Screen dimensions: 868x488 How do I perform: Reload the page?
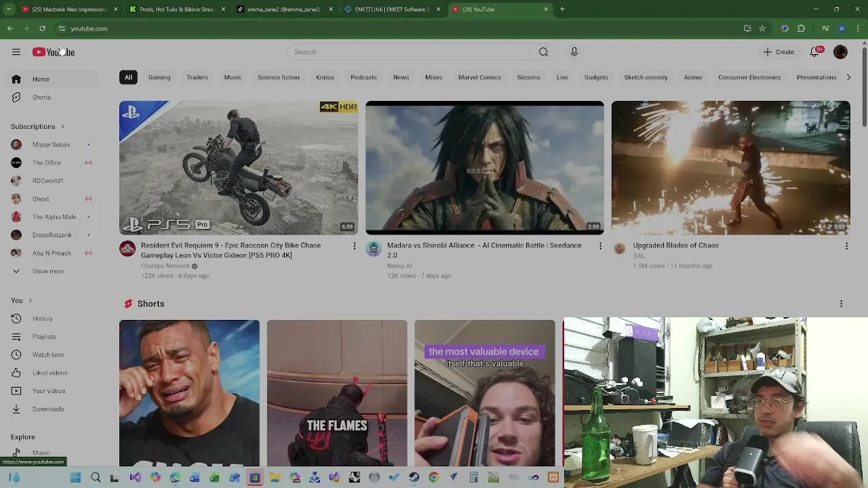pos(42,28)
